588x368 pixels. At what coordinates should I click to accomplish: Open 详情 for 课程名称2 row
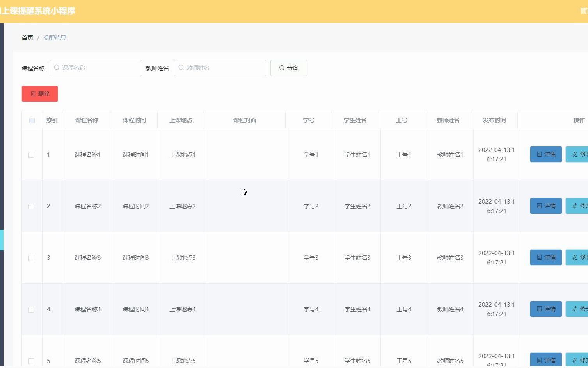tap(546, 206)
